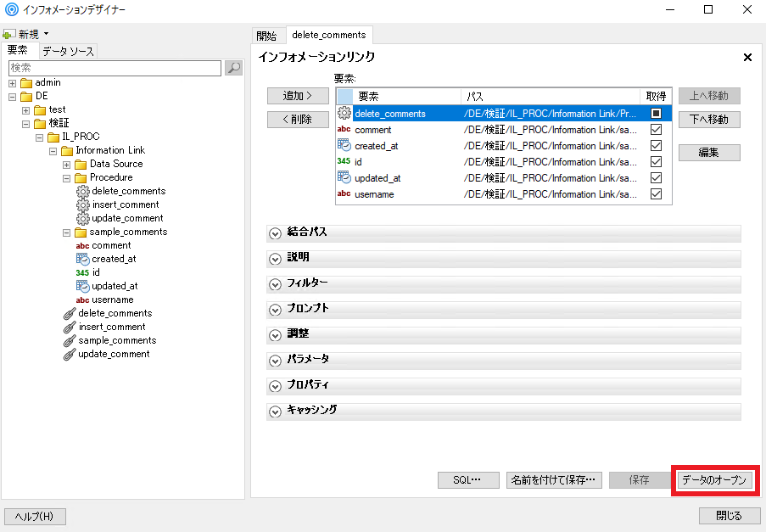Switch to the データソース tab

[x=68, y=51]
